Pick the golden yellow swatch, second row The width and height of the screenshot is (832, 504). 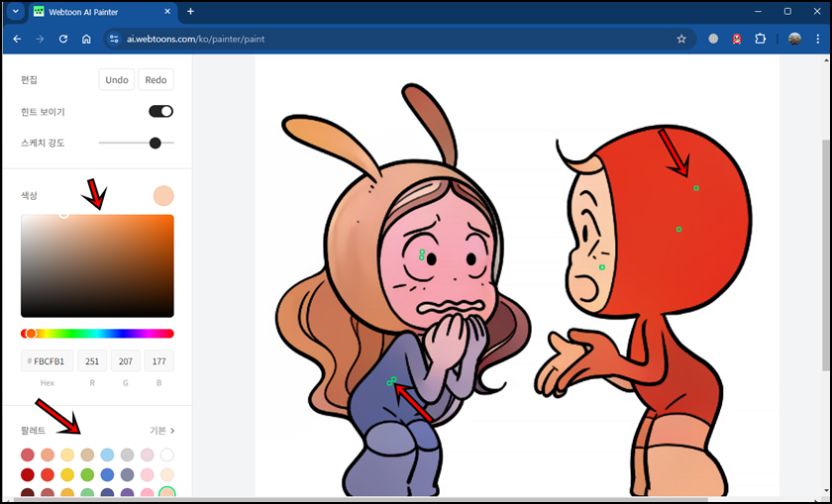pos(67,475)
